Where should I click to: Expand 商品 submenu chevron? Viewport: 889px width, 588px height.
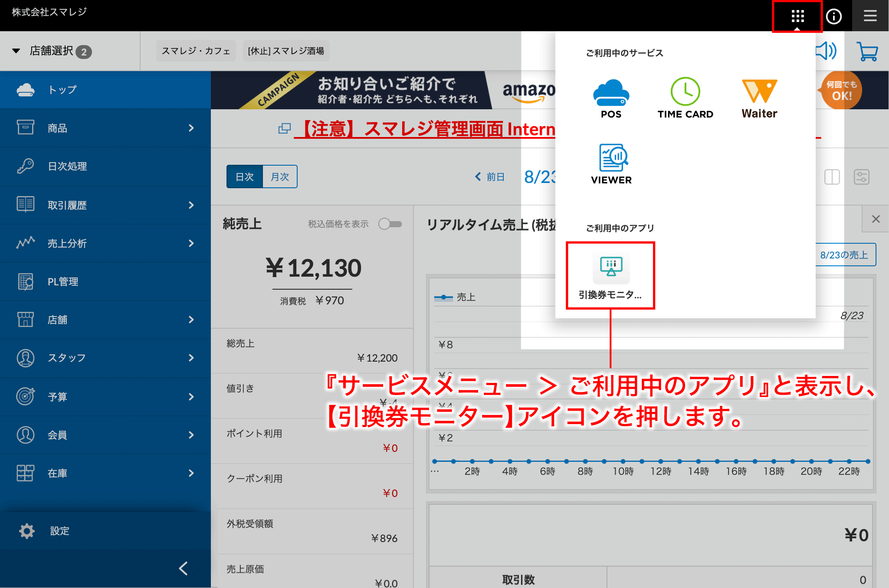[191, 128]
